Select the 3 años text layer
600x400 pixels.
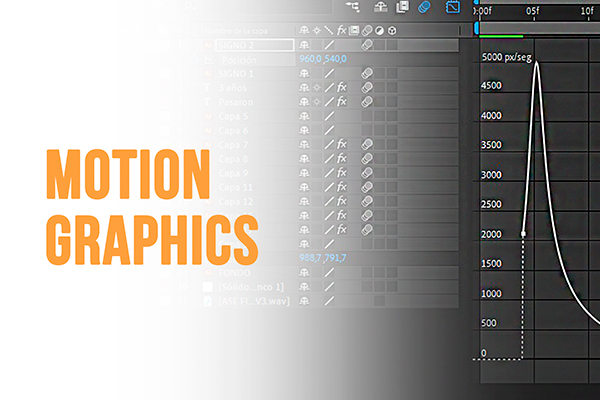[x=233, y=88]
